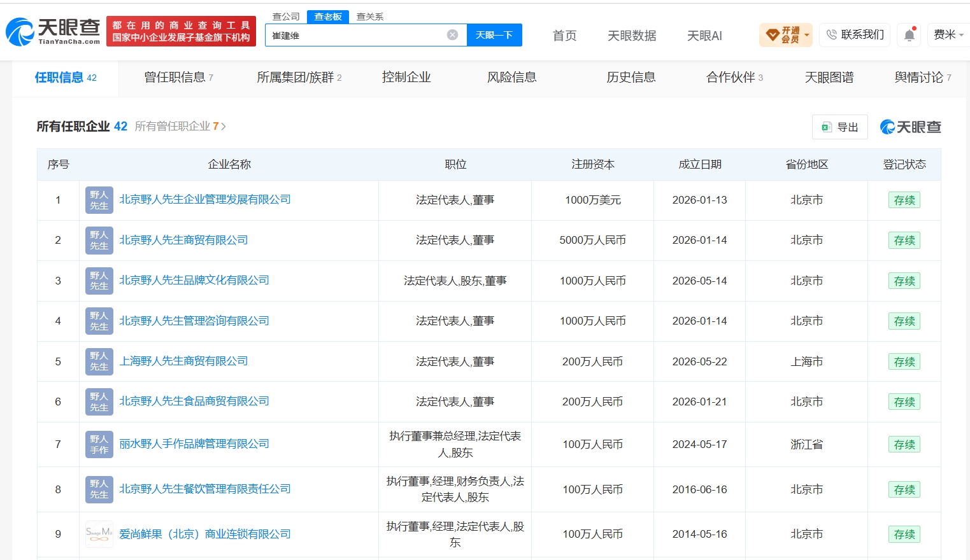
Task: Switch to the 任职信息 tab
Action: tap(66, 78)
